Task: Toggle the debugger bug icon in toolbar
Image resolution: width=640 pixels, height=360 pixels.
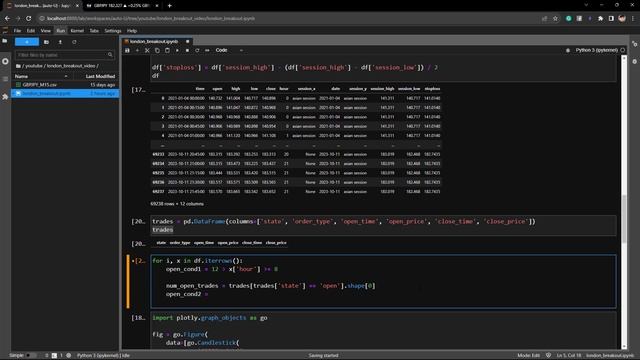Action: click(568, 50)
